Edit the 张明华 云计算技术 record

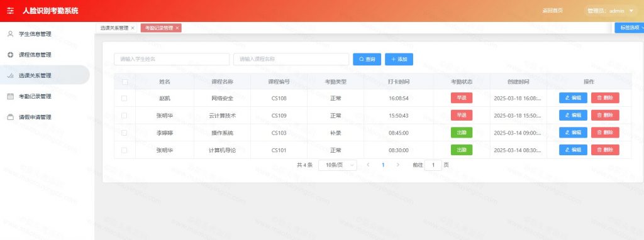point(573,115)
